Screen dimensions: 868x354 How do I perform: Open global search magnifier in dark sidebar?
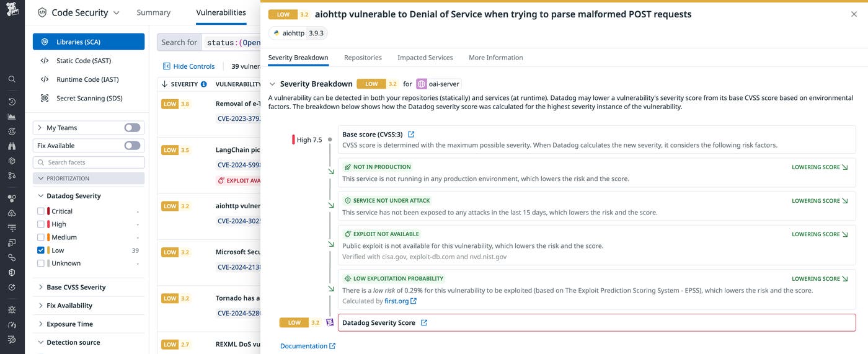(x=12, y=79)
